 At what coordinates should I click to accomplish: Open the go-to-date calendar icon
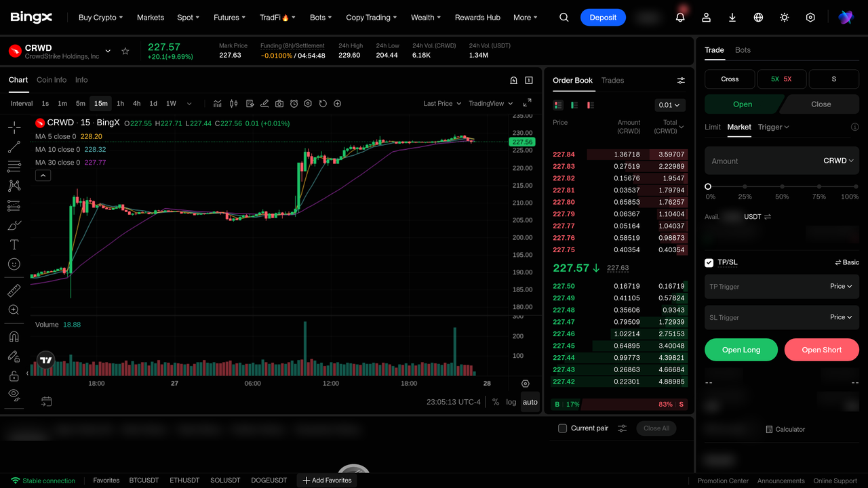point(46,401)
